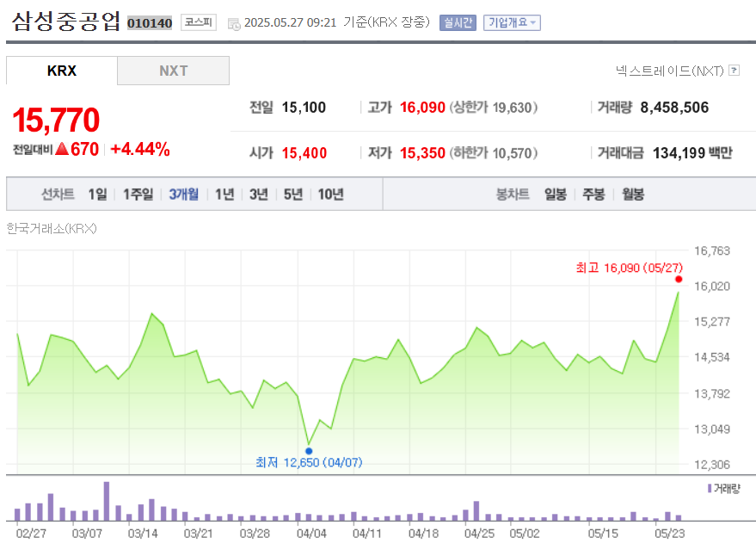Select the 1일 line chart period

(97, 194)
